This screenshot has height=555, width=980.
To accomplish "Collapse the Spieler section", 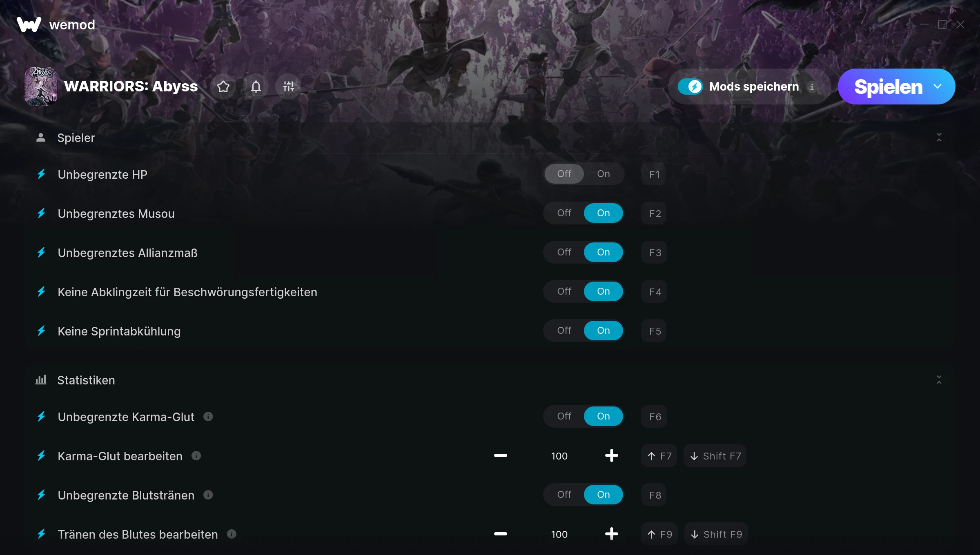I will pyautogui.click(x=939, y=138).
